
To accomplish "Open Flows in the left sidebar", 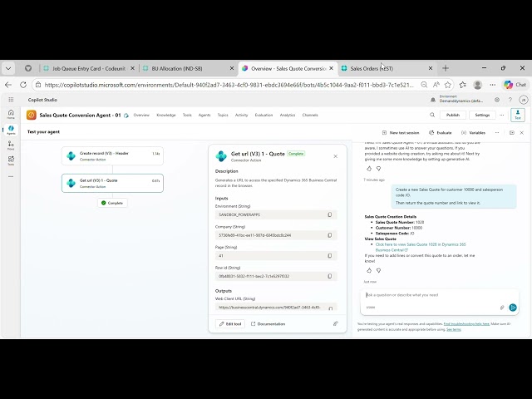I will click(11, 145).
